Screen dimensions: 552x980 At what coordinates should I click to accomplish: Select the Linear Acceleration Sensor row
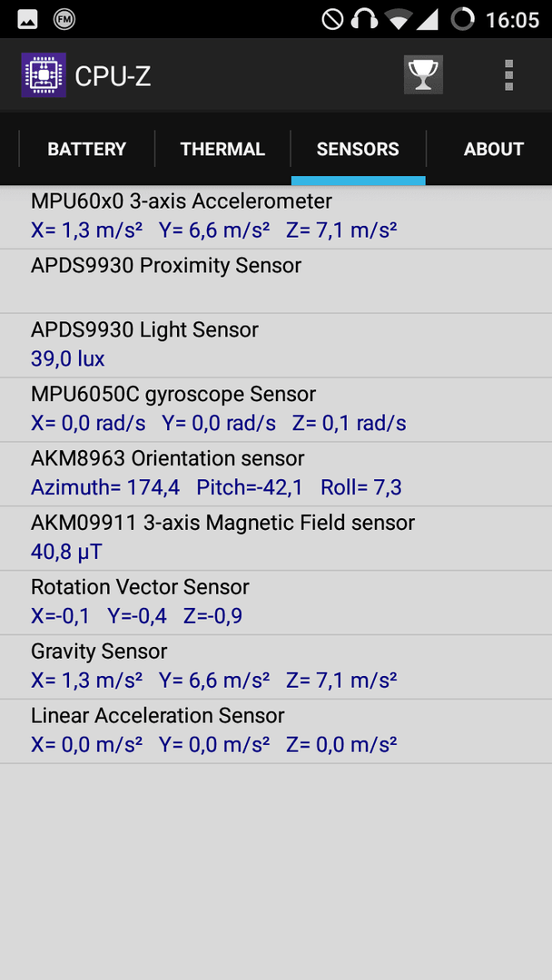pos(276,731)
